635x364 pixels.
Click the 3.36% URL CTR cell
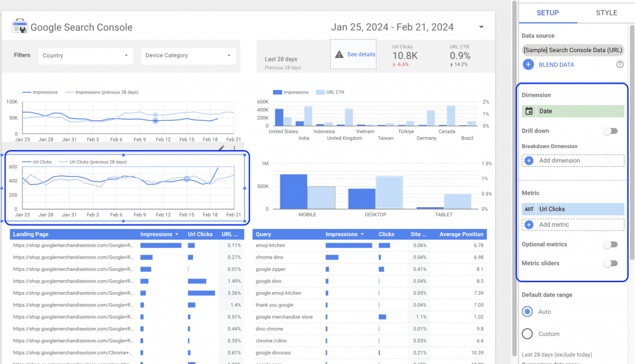(x=234, y=293)
